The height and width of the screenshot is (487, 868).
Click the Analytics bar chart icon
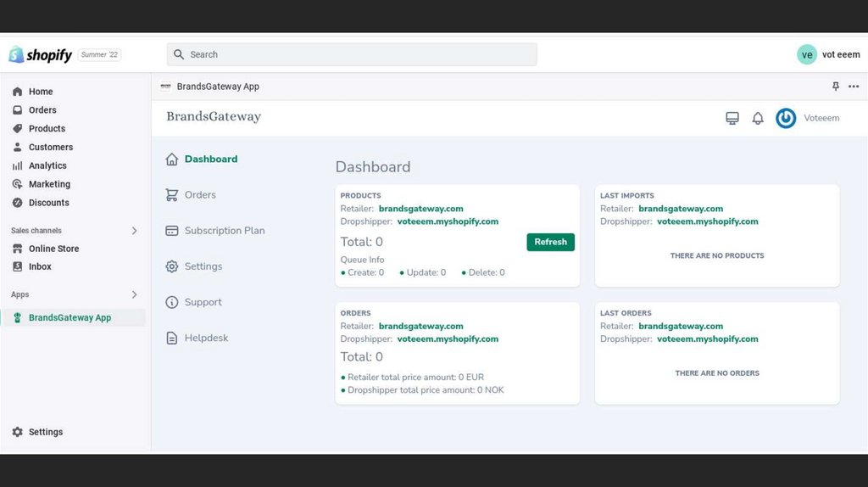click(x=18, y=165)
